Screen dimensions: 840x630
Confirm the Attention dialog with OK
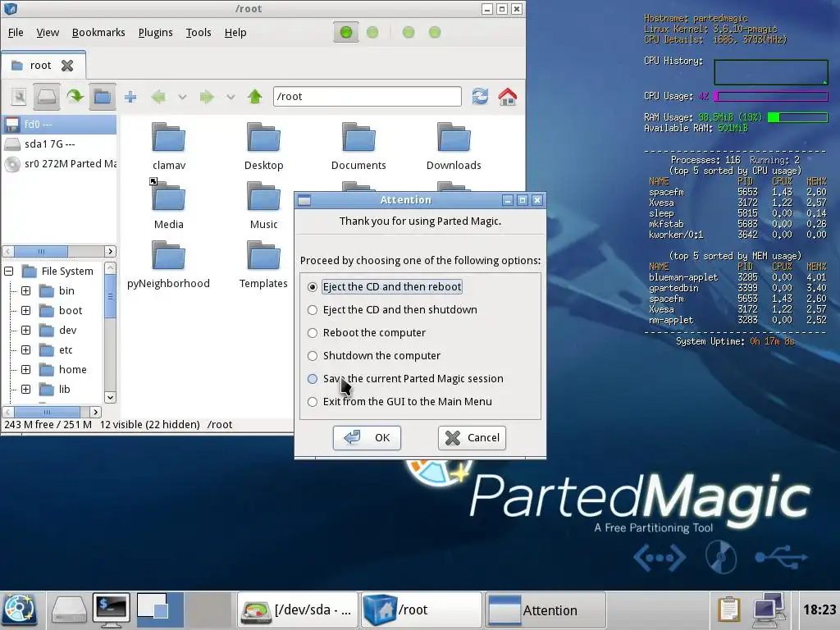(367, 438)
